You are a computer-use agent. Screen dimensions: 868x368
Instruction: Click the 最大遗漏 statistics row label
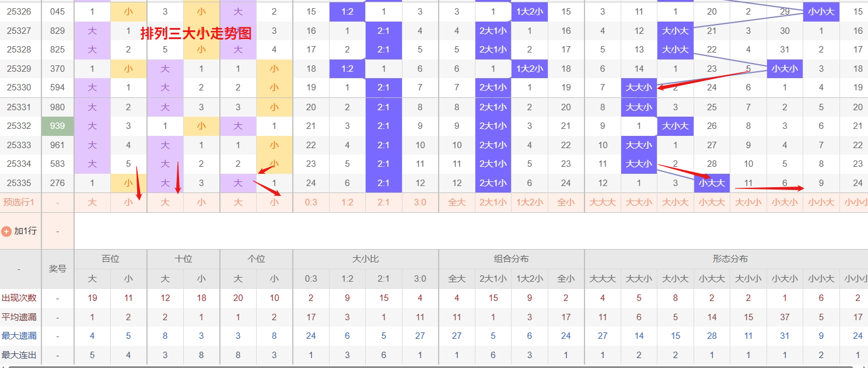tap(19, 336)
